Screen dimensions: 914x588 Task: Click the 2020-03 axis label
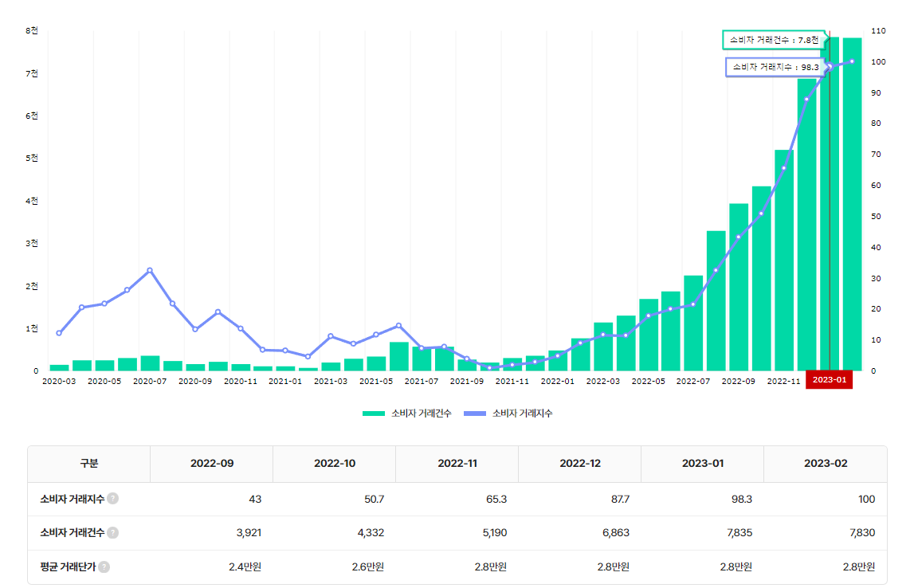coord(59,381)
